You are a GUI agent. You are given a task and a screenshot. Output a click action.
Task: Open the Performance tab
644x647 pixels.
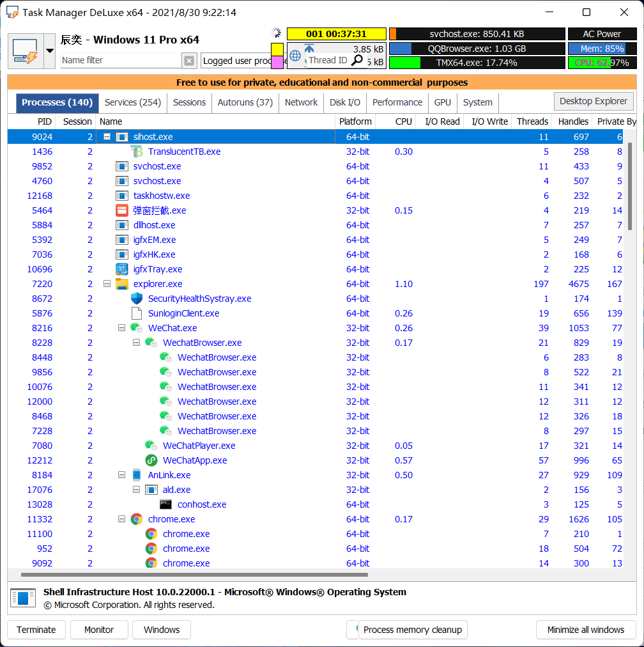point(397,102)
